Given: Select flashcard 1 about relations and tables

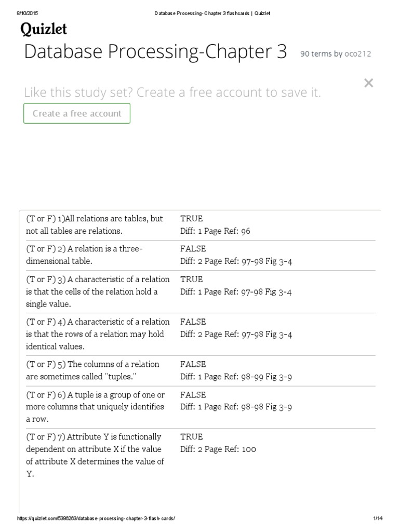Looking at the screenshot, I should 95,224.
